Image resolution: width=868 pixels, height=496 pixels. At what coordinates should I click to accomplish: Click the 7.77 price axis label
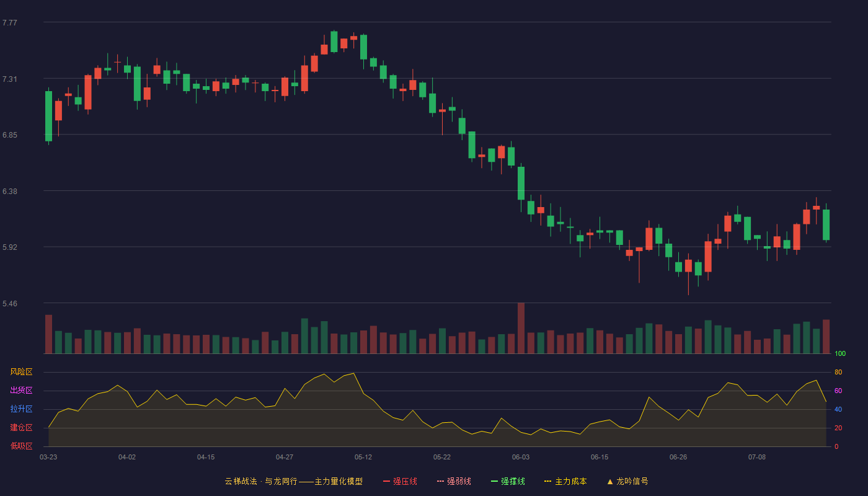(x=10, y=23)
